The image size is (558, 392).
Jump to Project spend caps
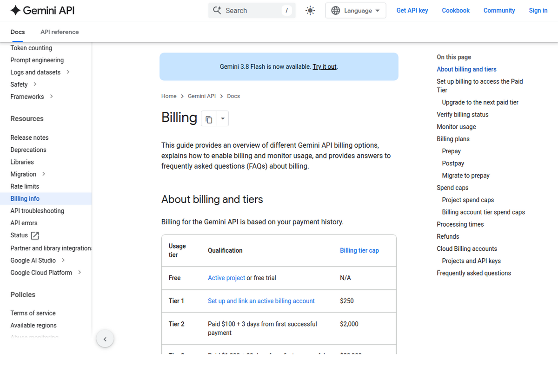pos(468,200)
